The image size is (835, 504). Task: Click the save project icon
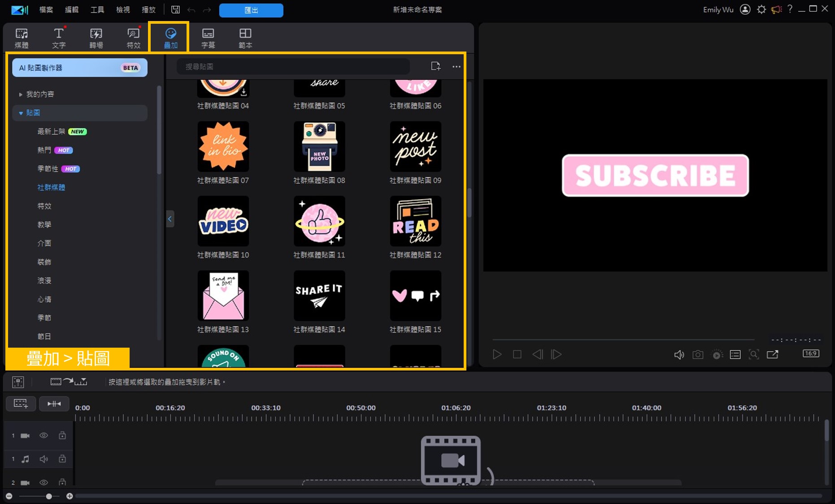tap(176, 10)
